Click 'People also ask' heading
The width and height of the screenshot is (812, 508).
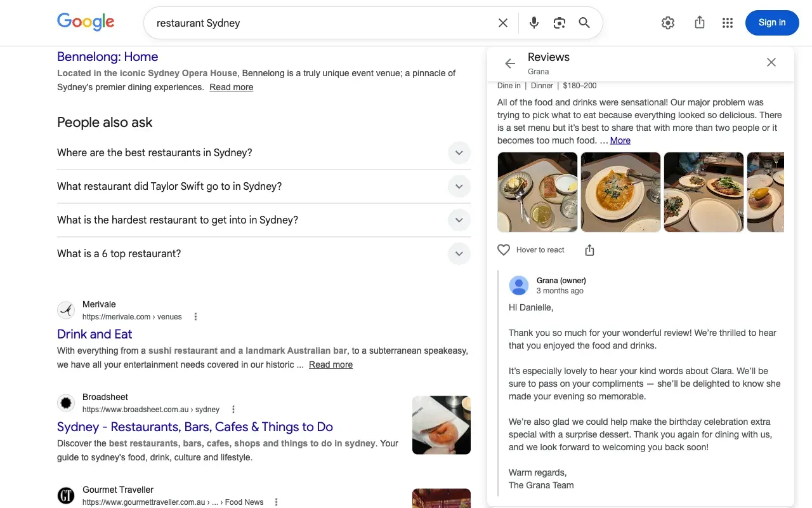[105, 123]
